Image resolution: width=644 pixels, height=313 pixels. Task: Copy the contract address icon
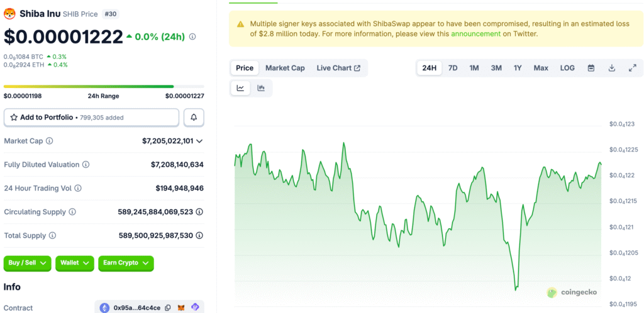click(x=167, y=308)
